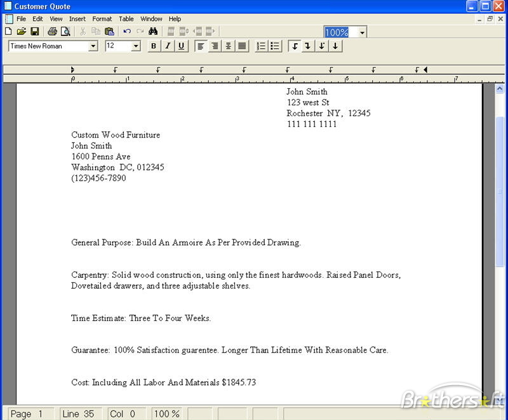Click the New document icon
508x420 pixels.
(x=8, y=31)
